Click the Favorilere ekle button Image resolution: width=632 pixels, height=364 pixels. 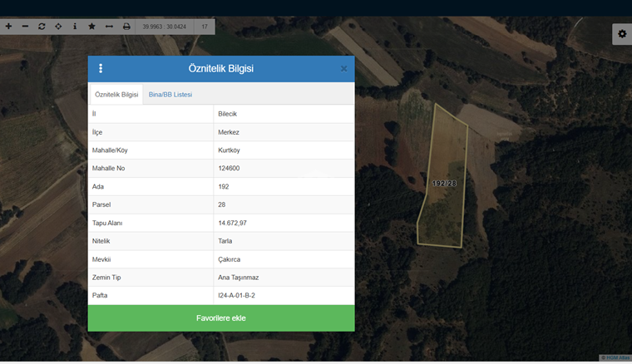click(x=221, y=317)
